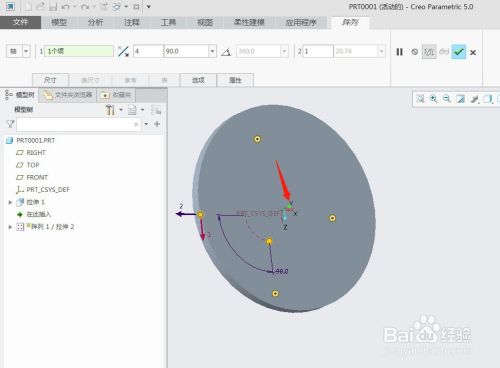Click the Open file icon in quick access toolbar
Image resolution: width=500 pixels, height=368 pixels.
pos(40,7)
